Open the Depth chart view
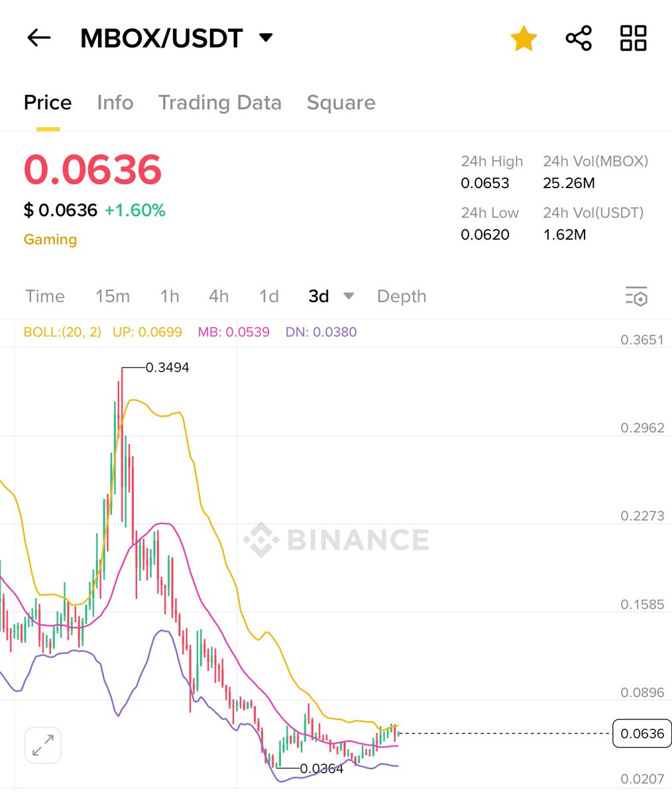Image resolution: width=672 pixels, height=795 pixels. click(402, 297)
